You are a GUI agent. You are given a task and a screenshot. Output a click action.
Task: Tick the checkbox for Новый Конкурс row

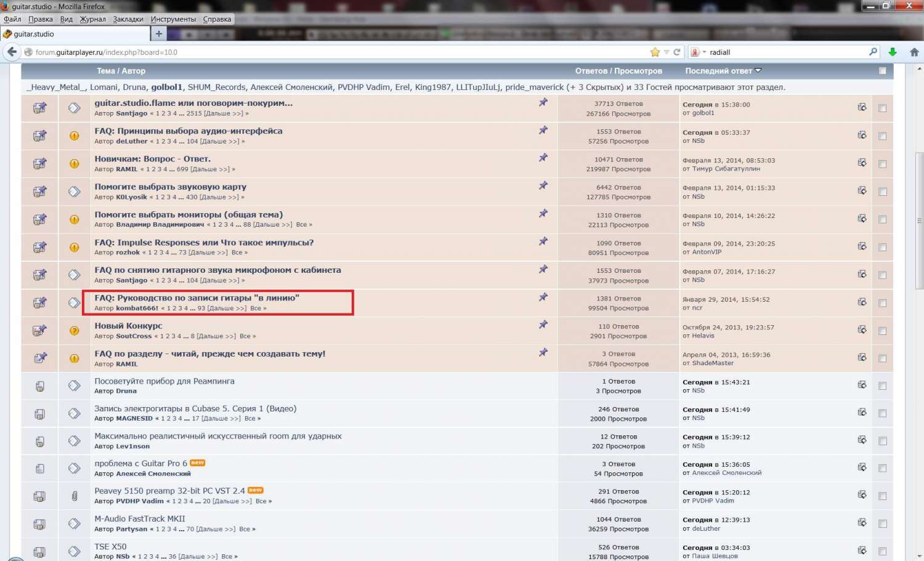tap(882, 331)
